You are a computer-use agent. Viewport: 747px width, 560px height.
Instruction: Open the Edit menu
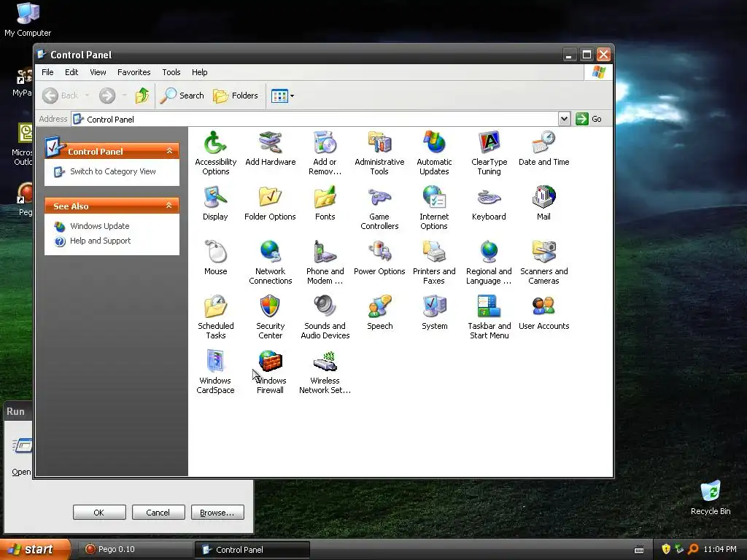click(71, 72)
